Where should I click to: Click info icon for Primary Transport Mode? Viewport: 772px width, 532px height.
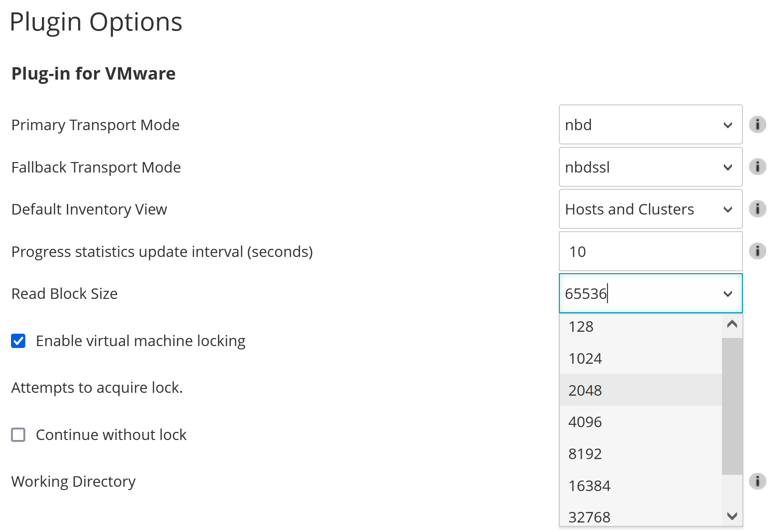point(757,124)
